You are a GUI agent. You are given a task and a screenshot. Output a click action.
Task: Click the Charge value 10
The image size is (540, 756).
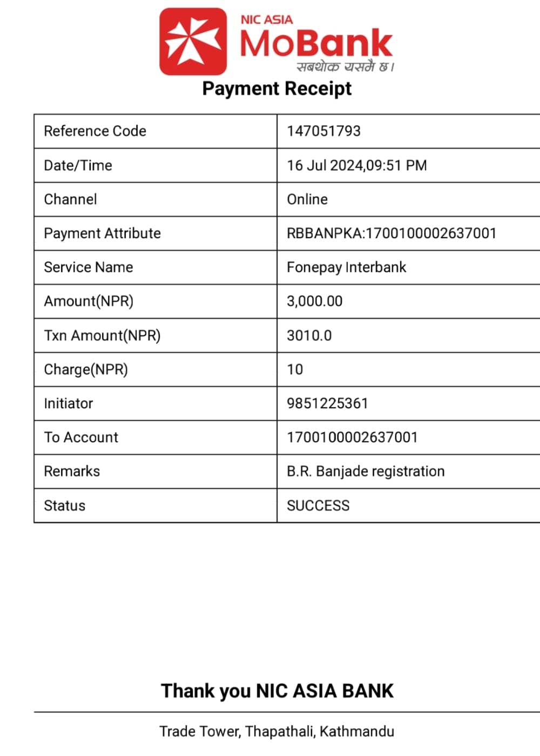coord(295,369)
